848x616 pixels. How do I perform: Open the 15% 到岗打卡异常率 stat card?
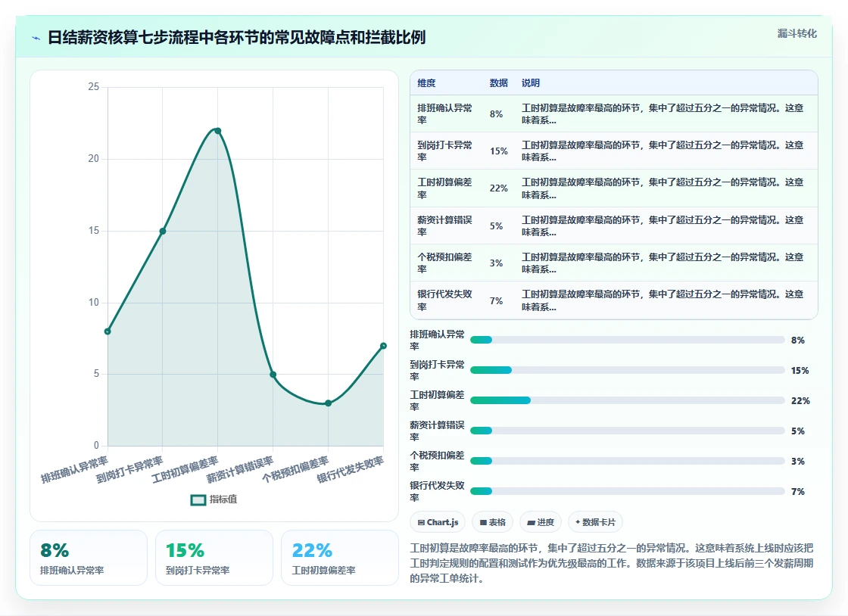(214, 558)
